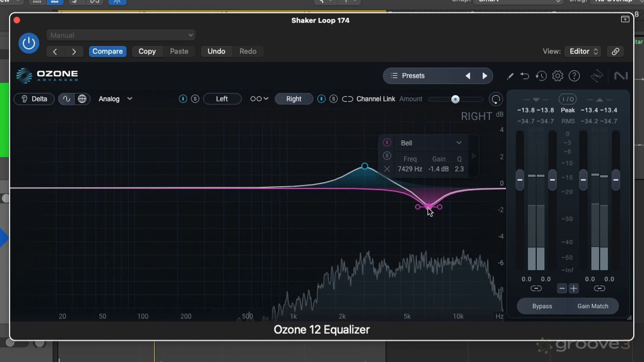Select previous Ozone preset arrow
The image size is (644, 362).
coord(468,76)
